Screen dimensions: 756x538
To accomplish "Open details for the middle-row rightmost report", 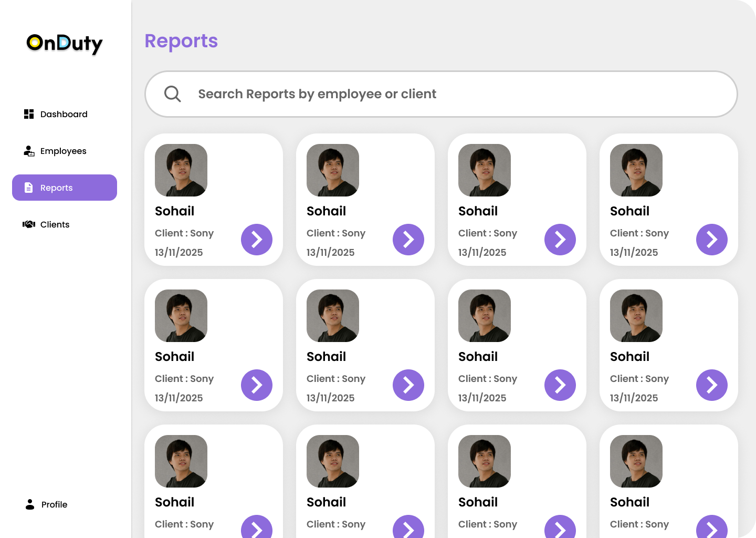I will (x=712, y=385).
